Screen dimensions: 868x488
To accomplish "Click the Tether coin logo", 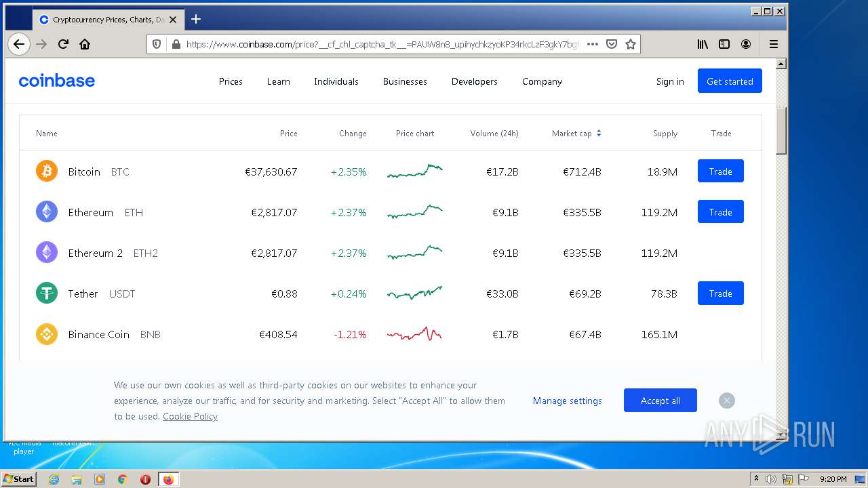I will [47, 293].
